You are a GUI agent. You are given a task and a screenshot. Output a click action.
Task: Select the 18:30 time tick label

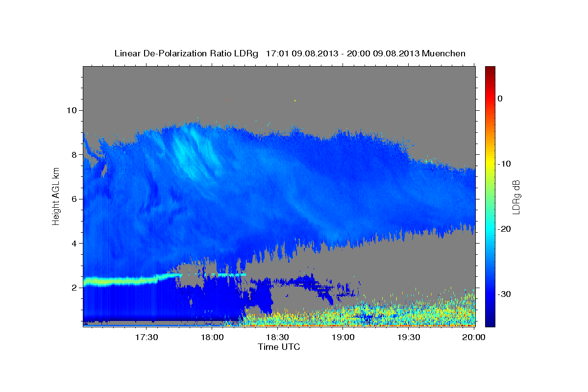(277, 338)
